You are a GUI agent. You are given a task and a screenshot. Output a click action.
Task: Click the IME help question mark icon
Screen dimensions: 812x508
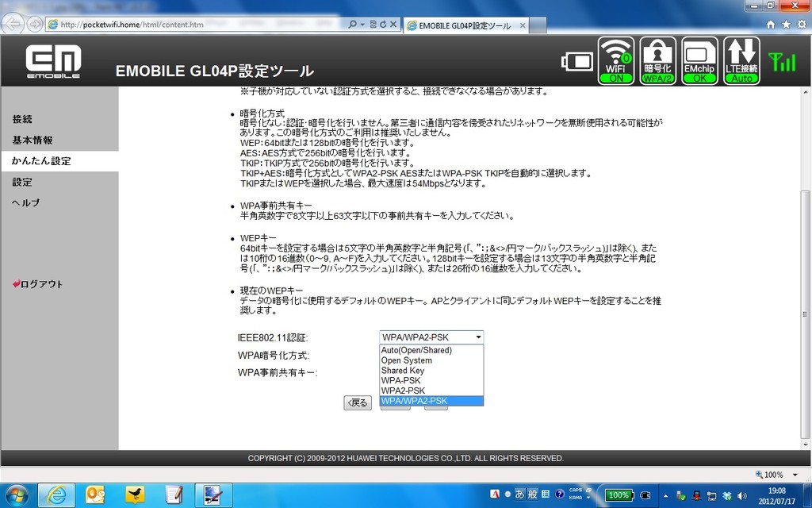click(x=559, y=495)
